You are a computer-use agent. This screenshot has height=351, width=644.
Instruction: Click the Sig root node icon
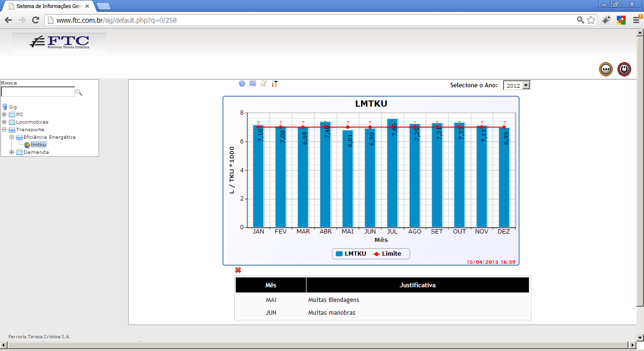point(5,107)
